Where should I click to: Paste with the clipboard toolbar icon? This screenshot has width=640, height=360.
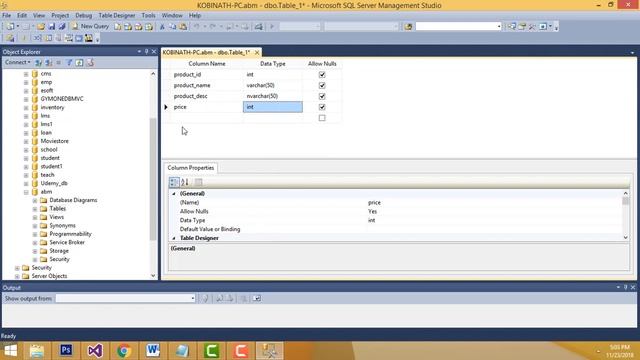183,27
